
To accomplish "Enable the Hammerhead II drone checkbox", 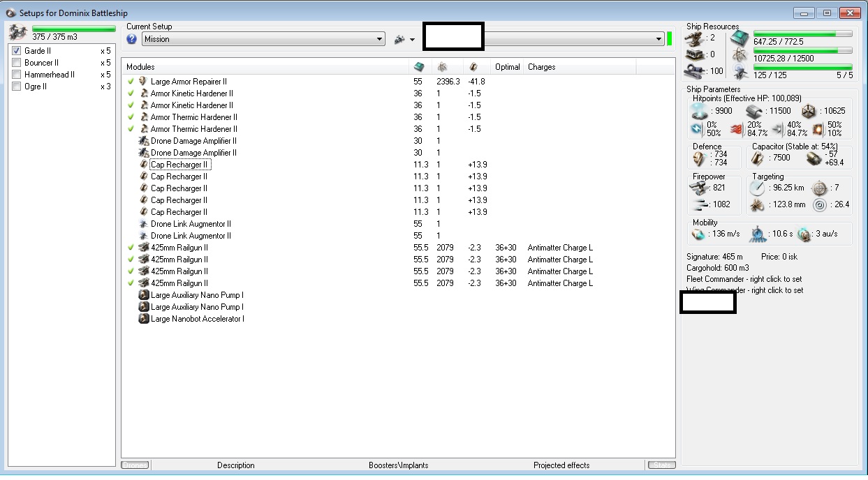I will pyautogui.click(x=17, y=75).
